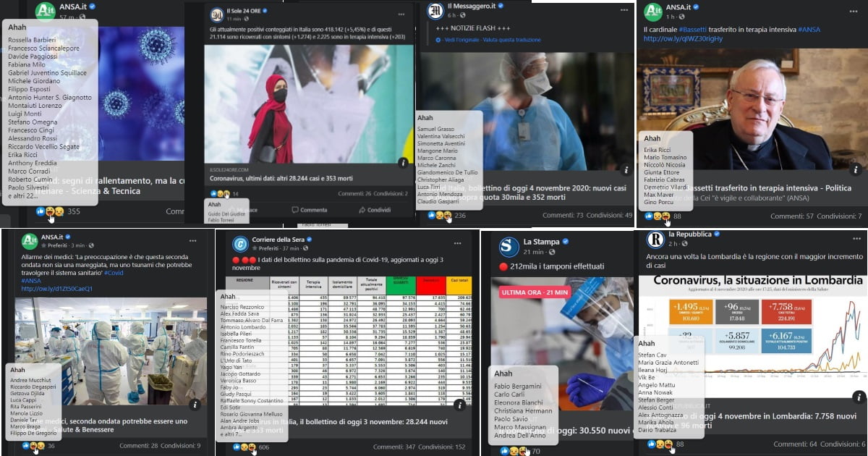Click la Repubblica page logo icon
Screen dimensions: 868x456
pos(655,240)
